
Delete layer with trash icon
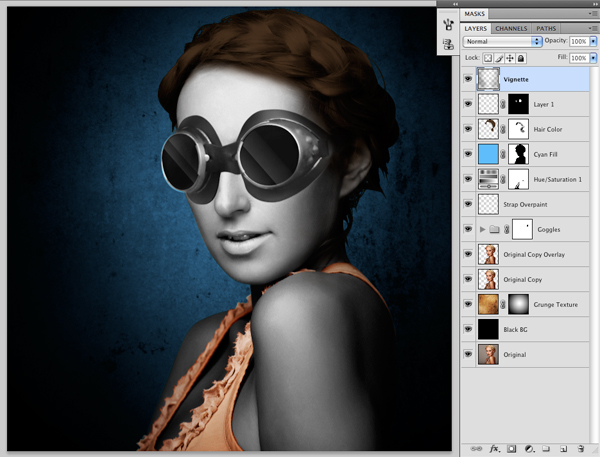point(580,449)
